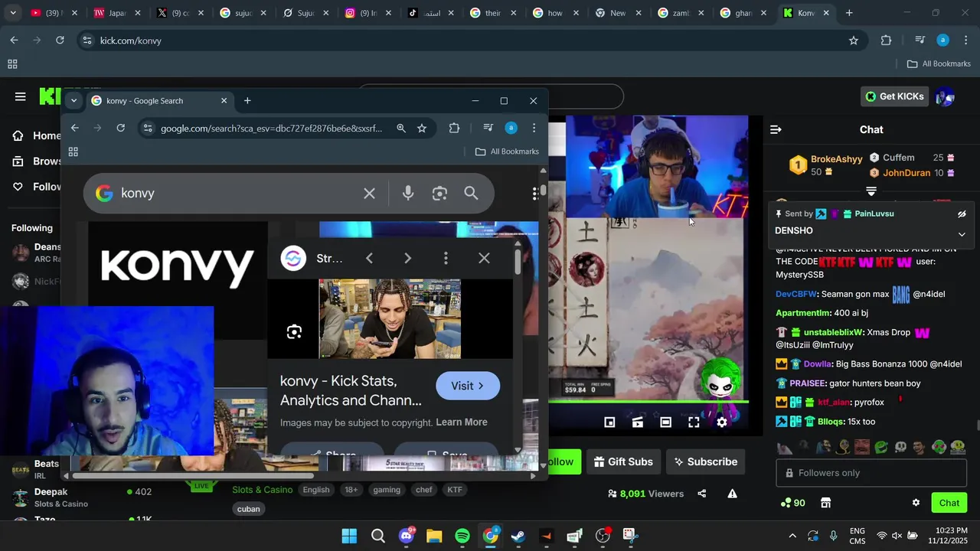Screen dimensions: 980x551
Task: Hide the pinned message eye icon
Action: pyautogui.click(x=962, y=214)
